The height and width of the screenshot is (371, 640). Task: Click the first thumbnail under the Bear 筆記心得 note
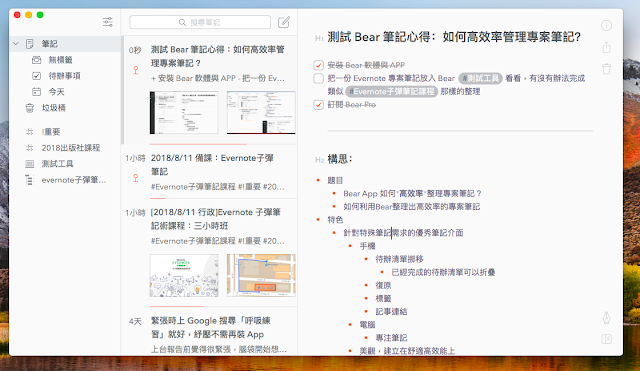[184, 112]
